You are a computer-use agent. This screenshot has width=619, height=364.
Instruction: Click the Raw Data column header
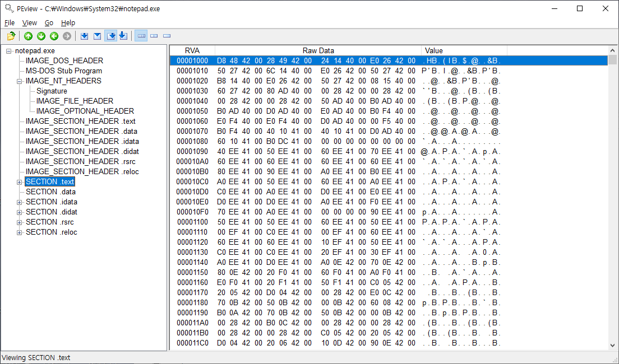click(x=318, y=50)
